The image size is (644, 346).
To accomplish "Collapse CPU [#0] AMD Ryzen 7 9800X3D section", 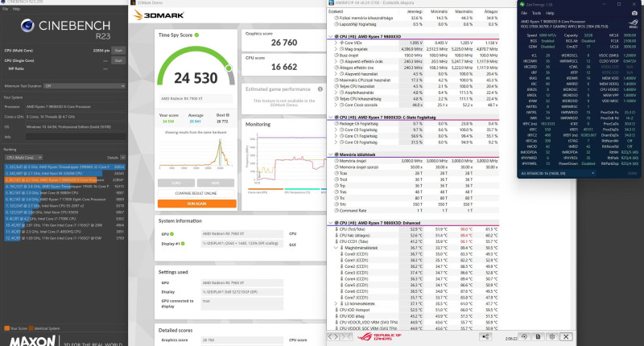I will coord(330,36).
